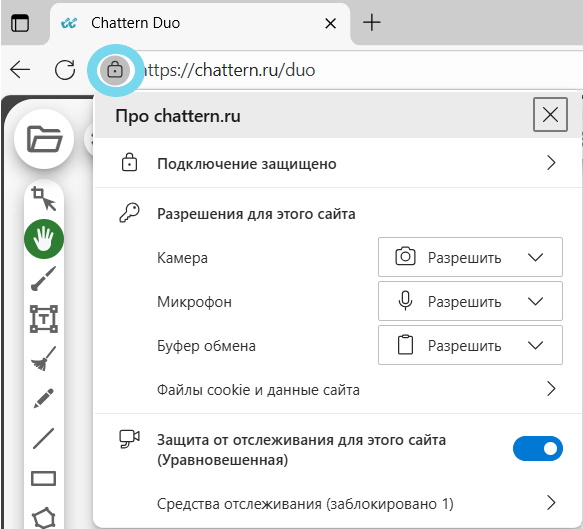Select the polygon shape tool
This screenshot has height=529, width=583.
(44, 517)
